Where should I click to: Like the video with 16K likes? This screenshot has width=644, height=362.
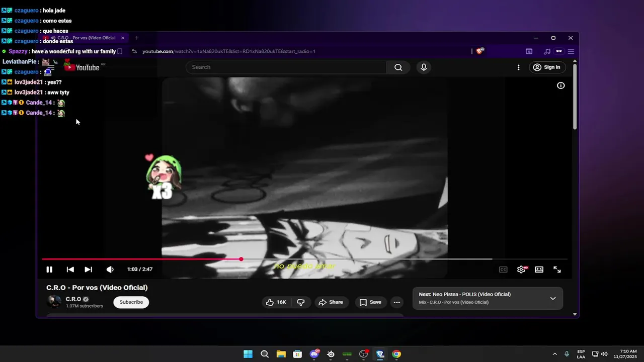click(x=276, y=302)
